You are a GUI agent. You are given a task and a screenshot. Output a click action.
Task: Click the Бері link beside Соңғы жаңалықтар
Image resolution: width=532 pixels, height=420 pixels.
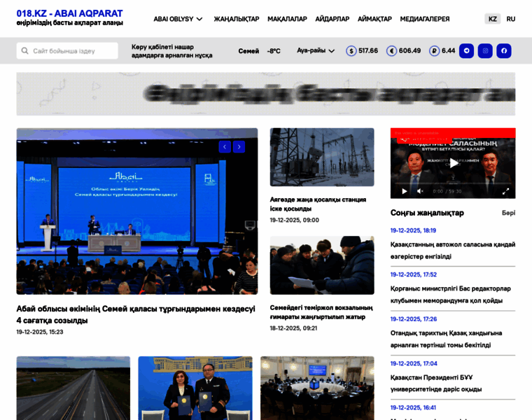coord(509,213)
